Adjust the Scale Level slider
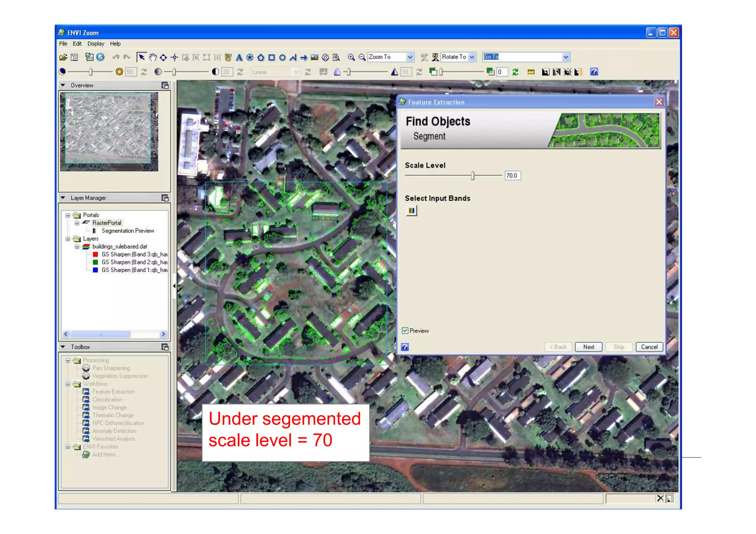The height and width of the screenshot is (534, 756). [x=472, y=176]
